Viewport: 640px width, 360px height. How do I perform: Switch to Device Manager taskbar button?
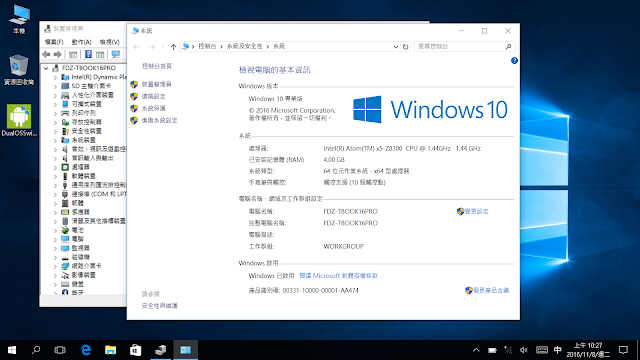160,350
